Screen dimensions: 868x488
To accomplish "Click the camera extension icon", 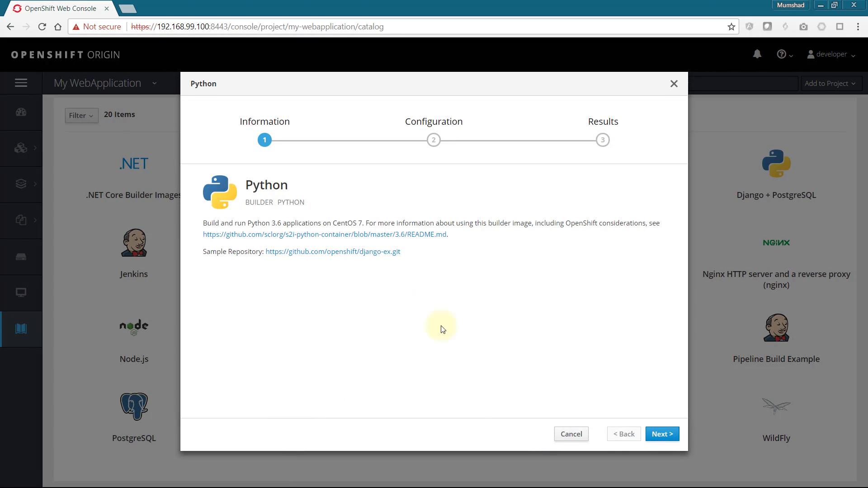I will pos(803,27).
